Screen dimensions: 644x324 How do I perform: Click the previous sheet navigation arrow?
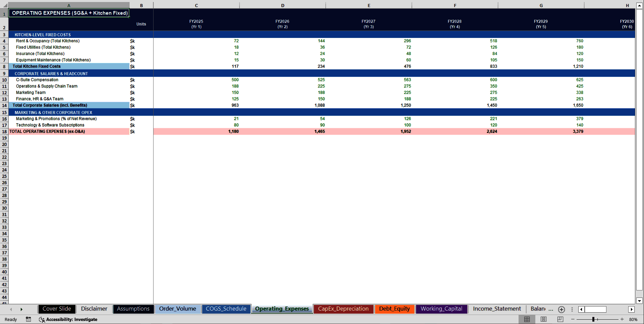click(11, 309)
